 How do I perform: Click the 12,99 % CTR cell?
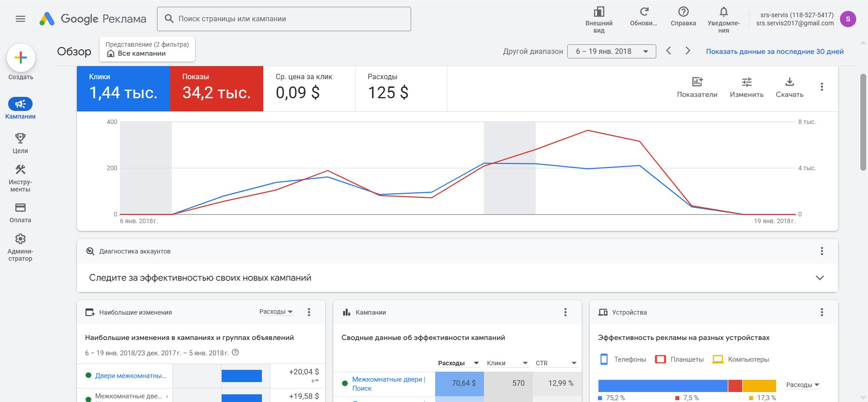click(557, 384)
